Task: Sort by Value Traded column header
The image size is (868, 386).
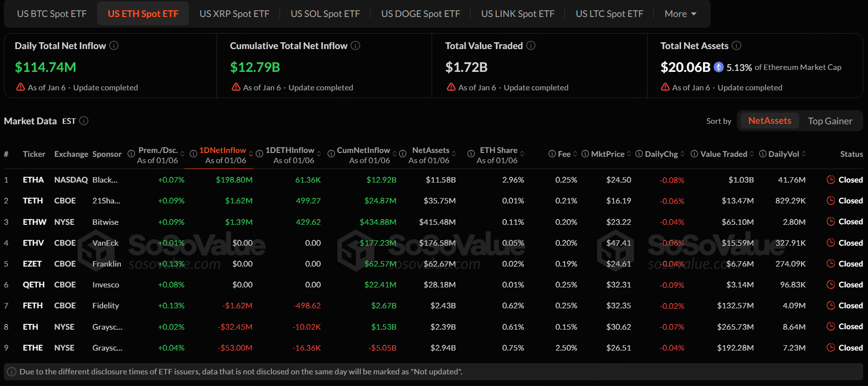Action: tap(723, 154)
